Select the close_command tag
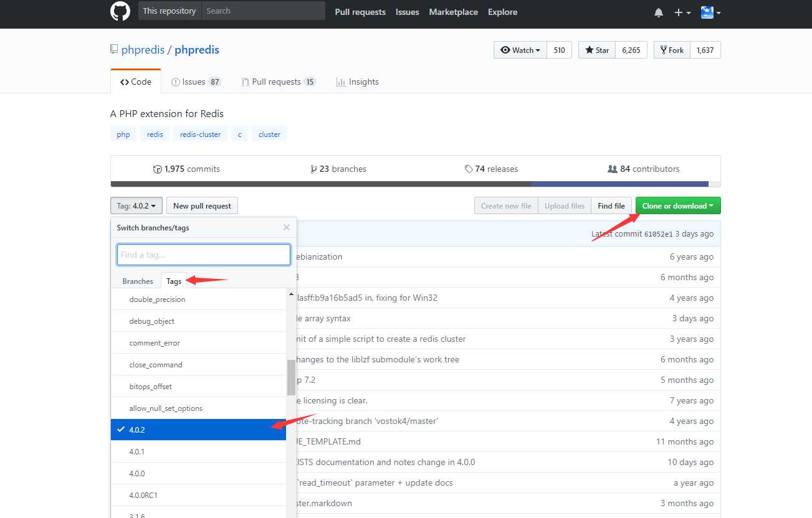Viewport: 812px width, 518px height. tap(198, 365)
